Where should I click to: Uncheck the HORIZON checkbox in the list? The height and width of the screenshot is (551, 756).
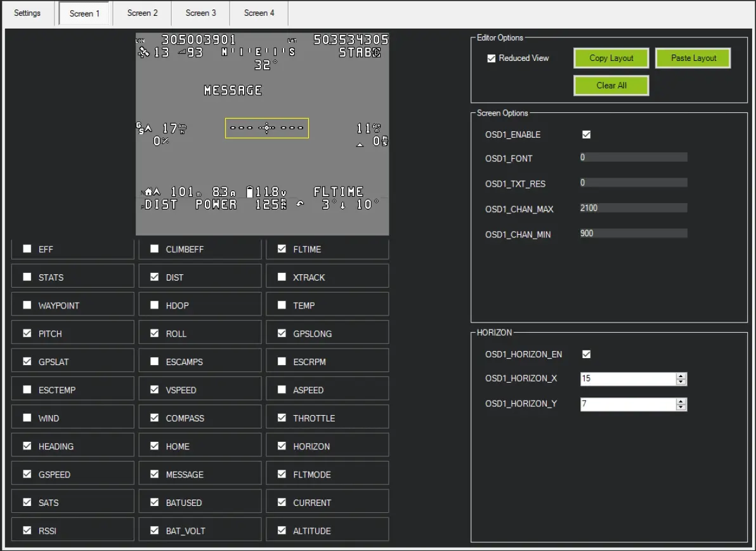282,446
